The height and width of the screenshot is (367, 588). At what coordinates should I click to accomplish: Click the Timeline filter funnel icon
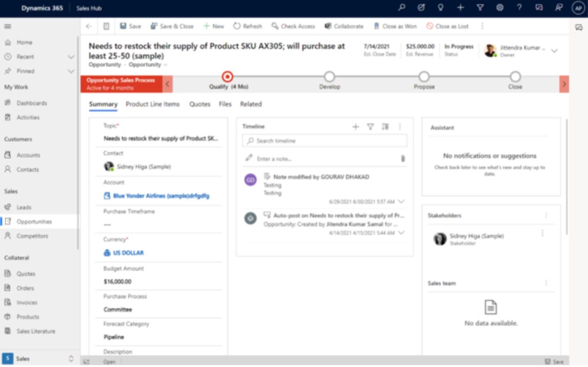point(370,127)
